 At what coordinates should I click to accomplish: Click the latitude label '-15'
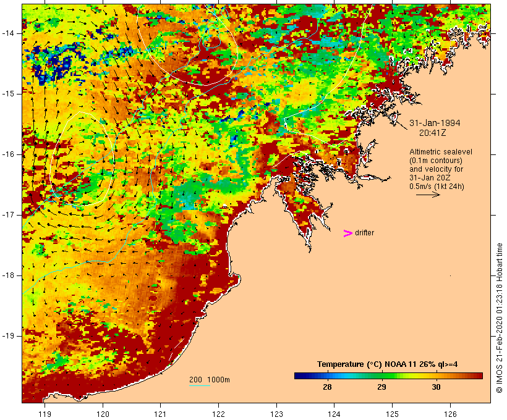(x=8, y=94)
